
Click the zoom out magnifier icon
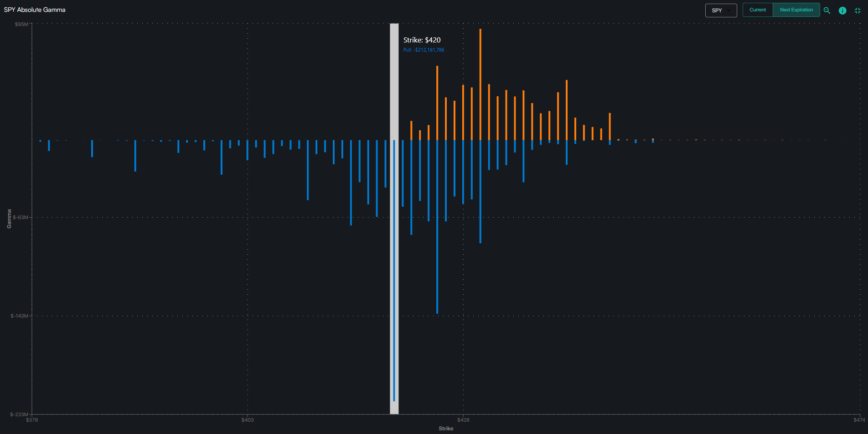click(x=827, y=10)
